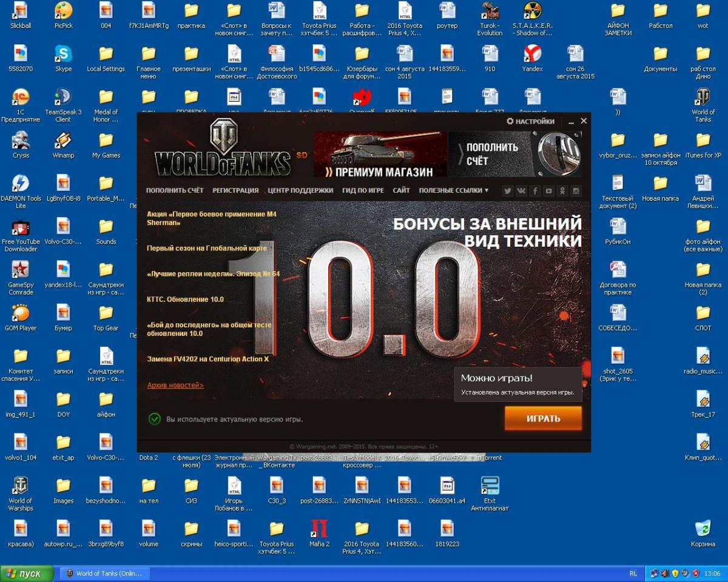The height and width of the screenshot is (582, 728).
Task: Select the Mafia 2 desktop shortcut
Action: (319, 532)
